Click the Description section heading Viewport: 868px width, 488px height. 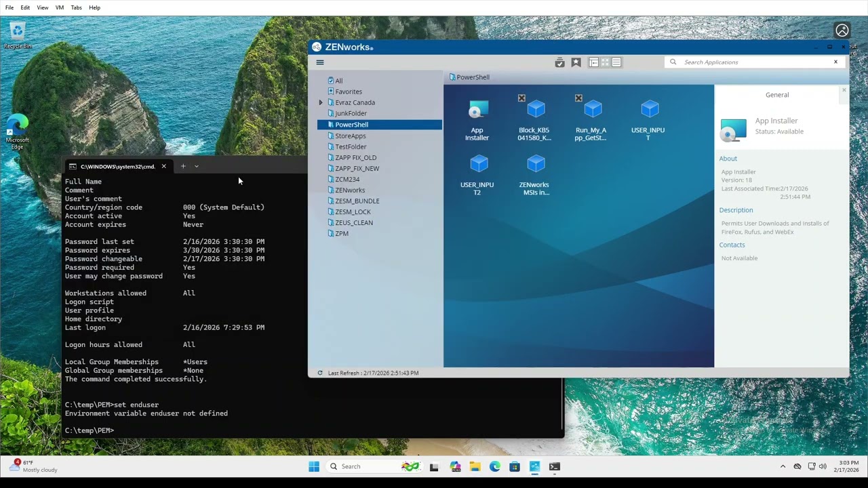[x=736, y=210]
